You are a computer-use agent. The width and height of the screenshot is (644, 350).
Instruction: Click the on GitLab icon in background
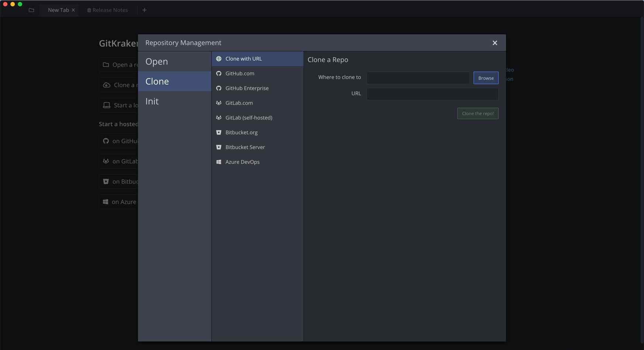click(x=106, y=161)
